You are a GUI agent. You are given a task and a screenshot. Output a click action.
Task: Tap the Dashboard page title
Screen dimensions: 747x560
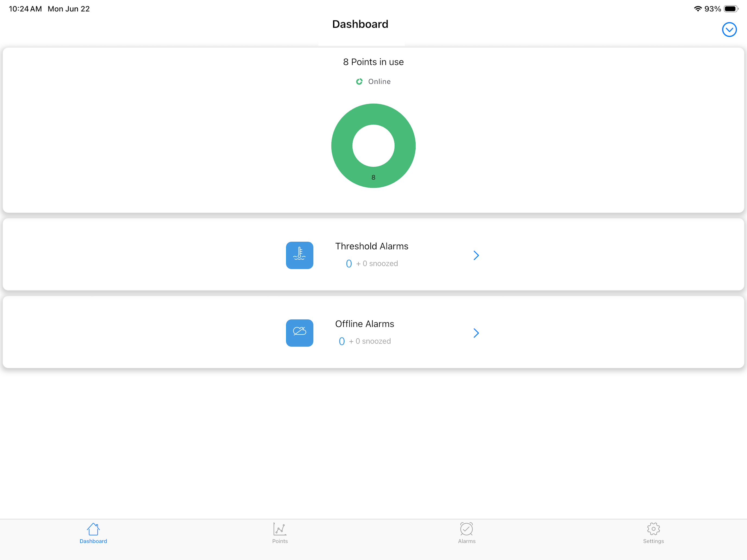click(x=360, y=24)
